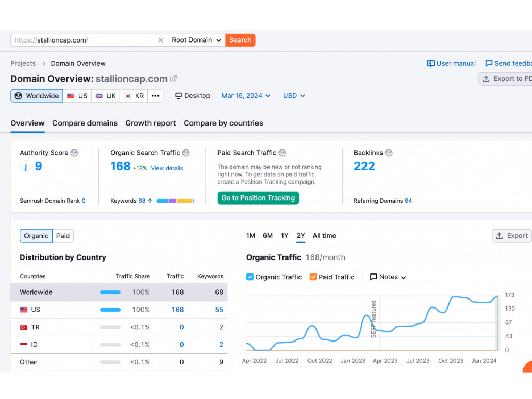
Task: Select the 1Y time range tab
Action: (284, 236)
